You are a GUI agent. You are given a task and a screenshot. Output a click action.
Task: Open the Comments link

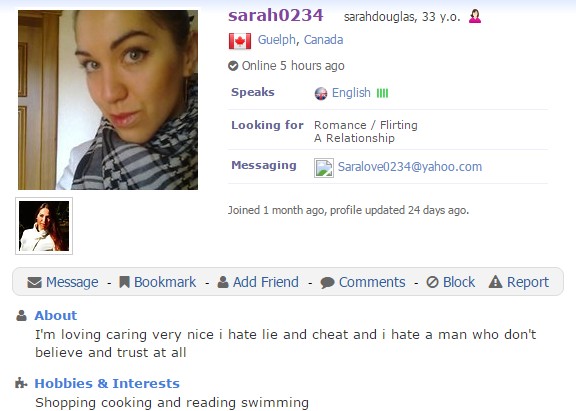tap(372, 282)
